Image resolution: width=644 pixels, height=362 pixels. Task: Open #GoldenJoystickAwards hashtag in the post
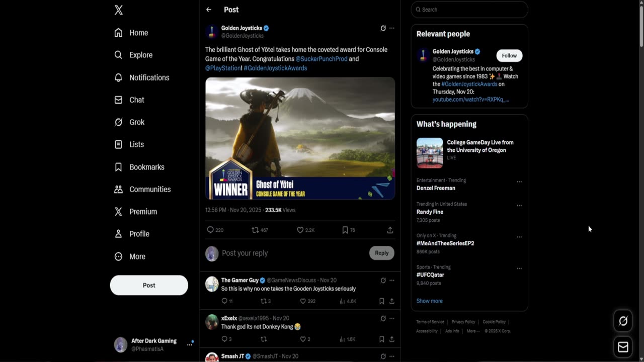click(x=275, y=68)
